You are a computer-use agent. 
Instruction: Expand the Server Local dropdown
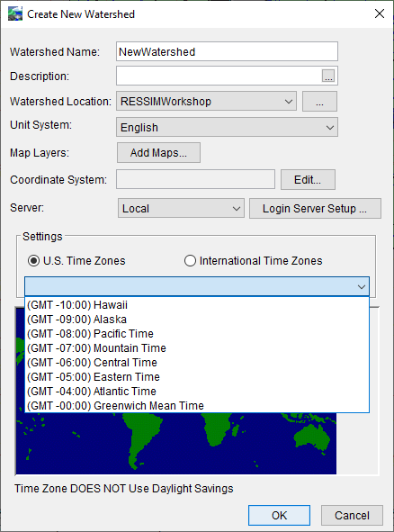tap(181, 208)
